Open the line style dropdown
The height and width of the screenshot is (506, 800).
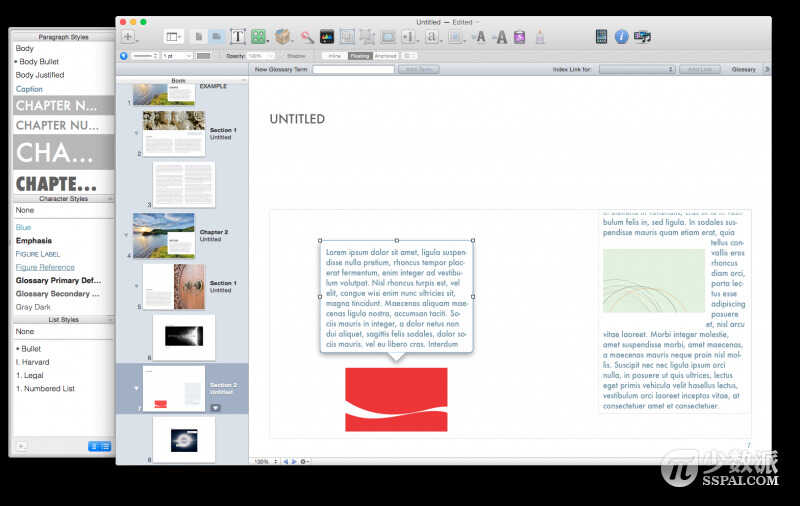pyautogui.click(x=145, y=56)
